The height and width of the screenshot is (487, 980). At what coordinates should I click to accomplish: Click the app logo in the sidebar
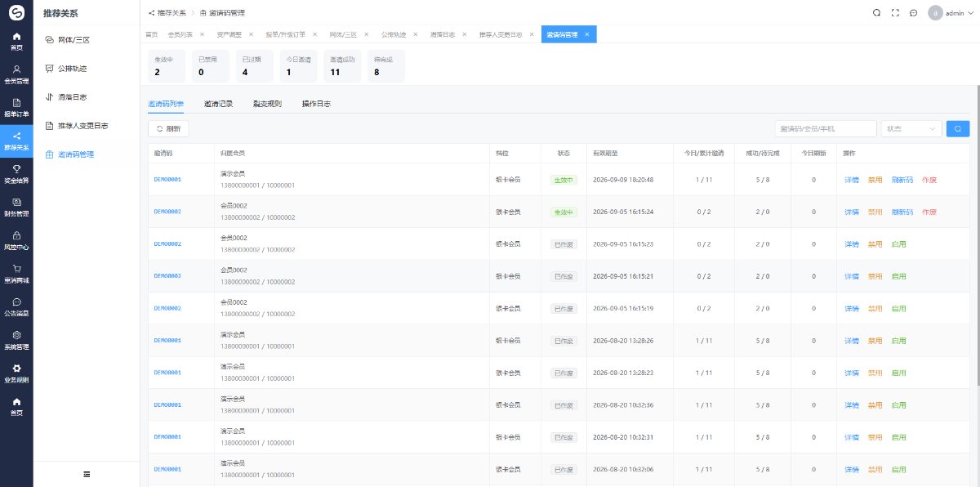[16, 14]
